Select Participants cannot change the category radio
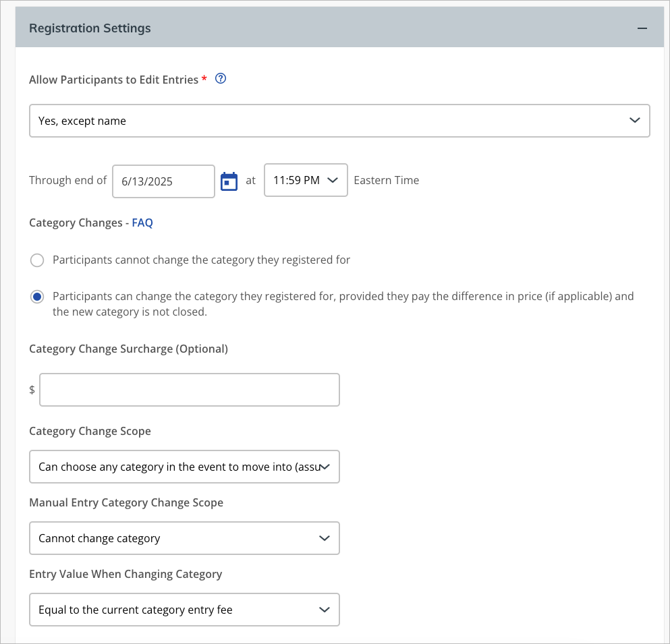Screen dimensions: 670x644 [37, 260]
